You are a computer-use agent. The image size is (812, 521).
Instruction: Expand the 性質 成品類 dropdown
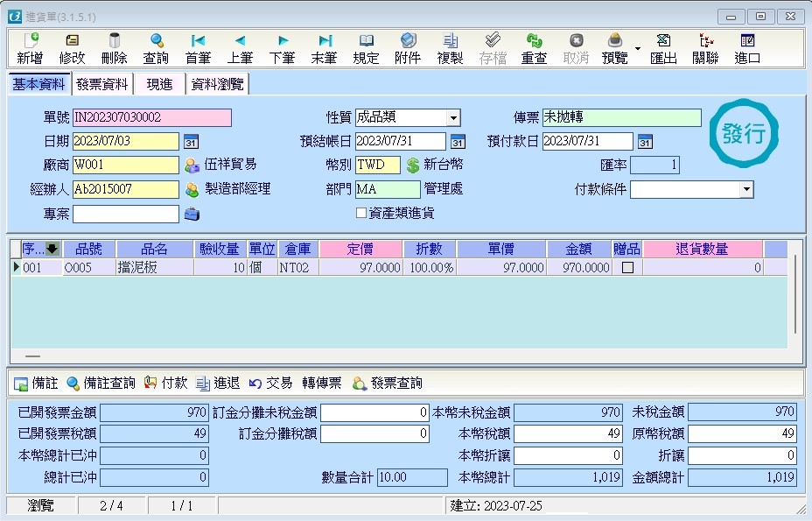pos(453,117)
